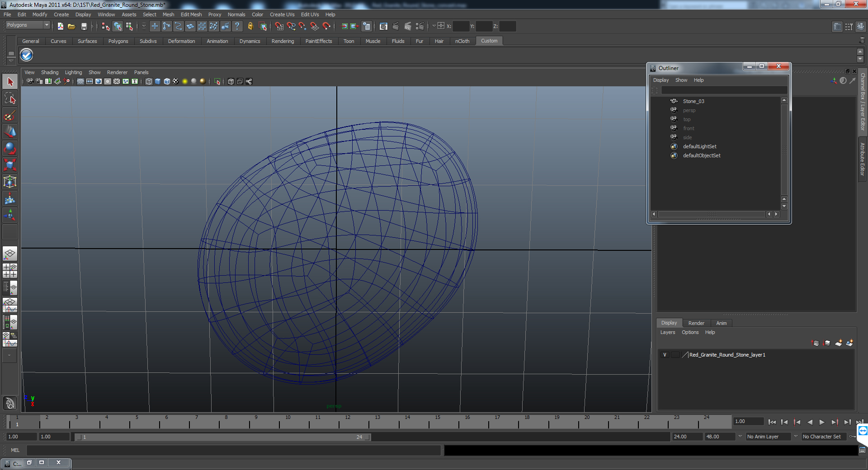Select the arrow Select tool

10,82
